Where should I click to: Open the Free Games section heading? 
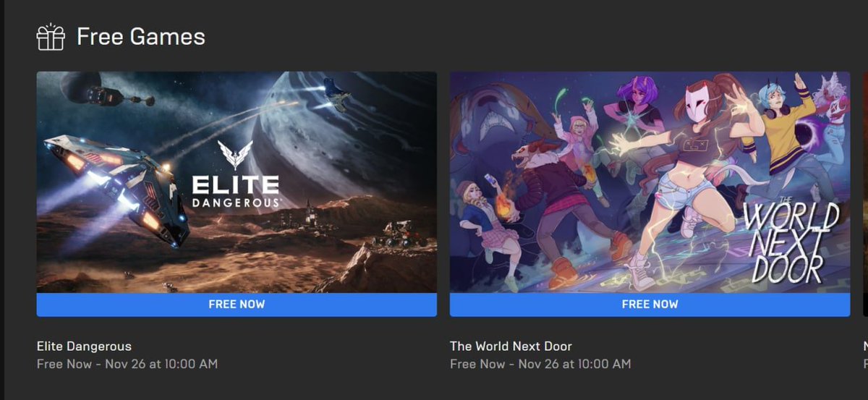point(140,37)
